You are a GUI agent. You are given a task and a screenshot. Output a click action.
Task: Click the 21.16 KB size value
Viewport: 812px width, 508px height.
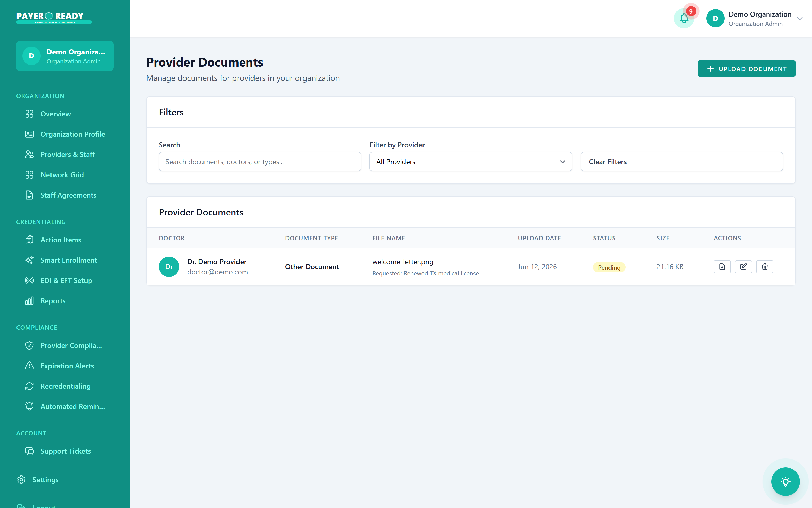pos(670,267)
